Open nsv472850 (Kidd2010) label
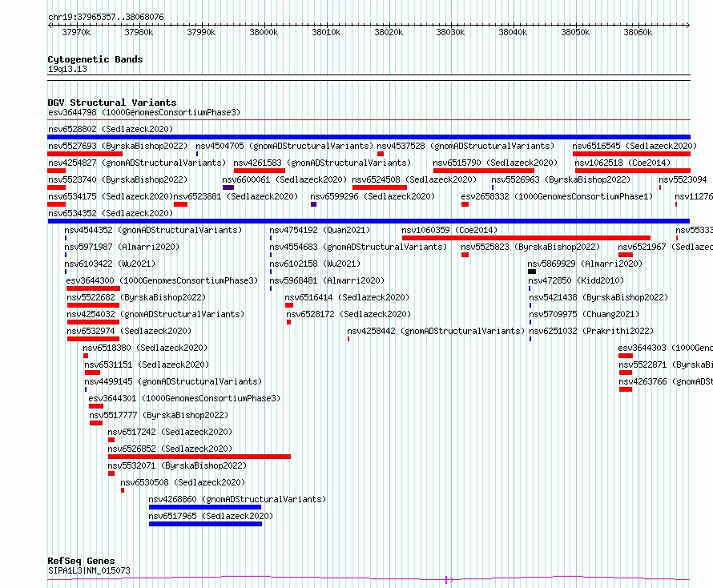Screen dimensions: 713x588 (x=576, y=280)
